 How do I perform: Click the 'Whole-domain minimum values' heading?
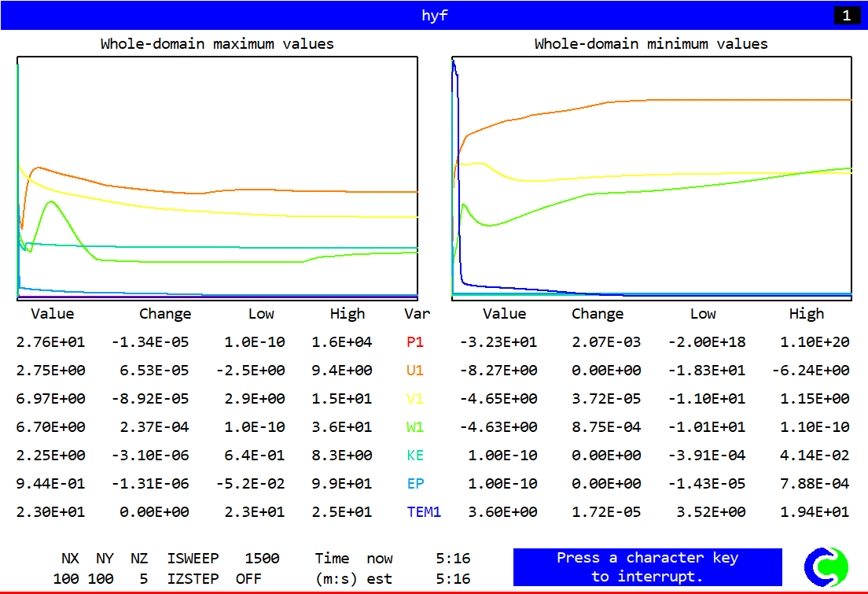click(651, 44)
